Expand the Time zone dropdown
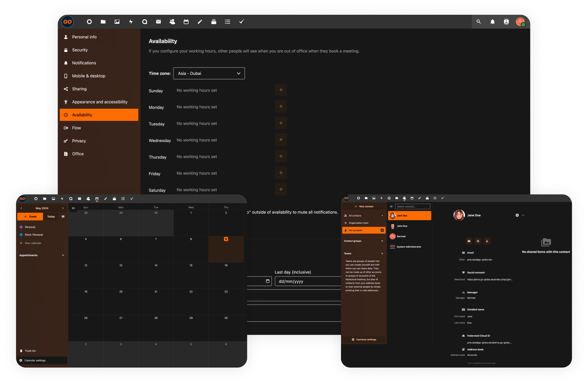This screenshot has height=385, width=588. coord(209,73)
